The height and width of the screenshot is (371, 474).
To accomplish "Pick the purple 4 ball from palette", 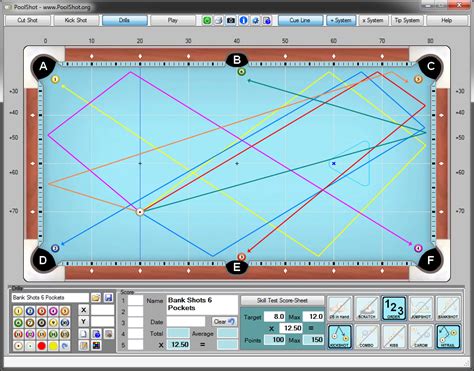I will [x=53, y=311].
